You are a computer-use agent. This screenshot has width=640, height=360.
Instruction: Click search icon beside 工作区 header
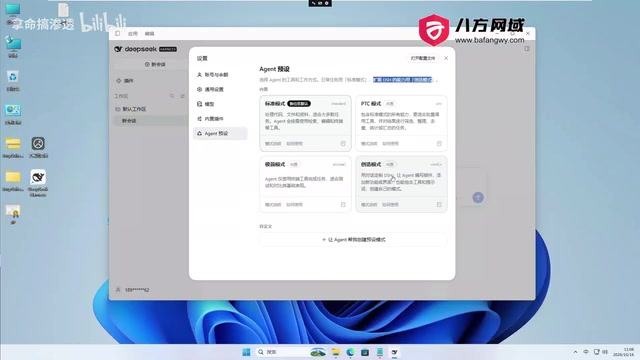[x=172, y=96]
